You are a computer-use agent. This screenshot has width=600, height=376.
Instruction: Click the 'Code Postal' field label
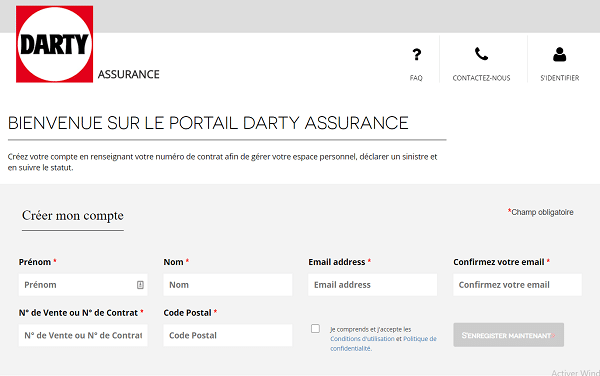pos(188,313)
